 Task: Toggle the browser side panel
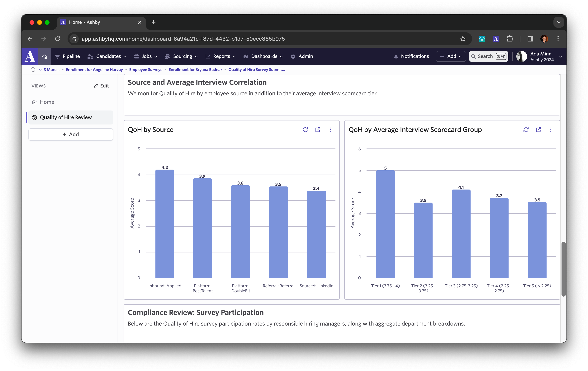pyautogui.click(x=530, y=39)
